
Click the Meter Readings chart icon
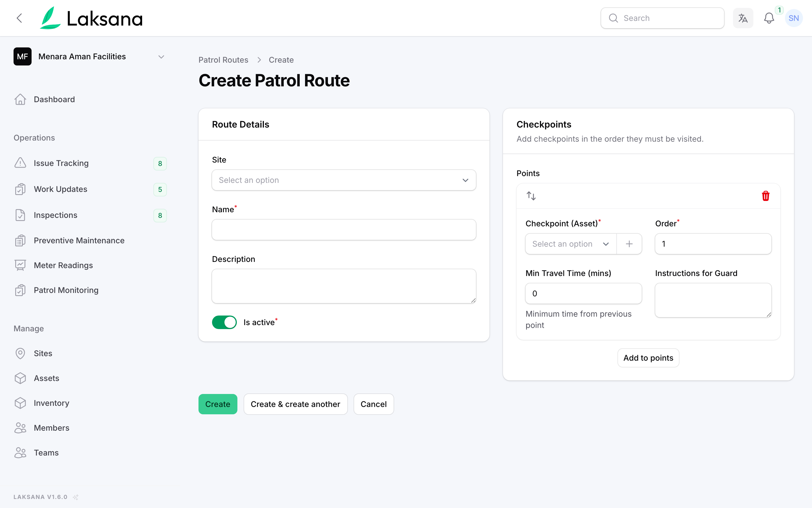click(x=20, y=265)
